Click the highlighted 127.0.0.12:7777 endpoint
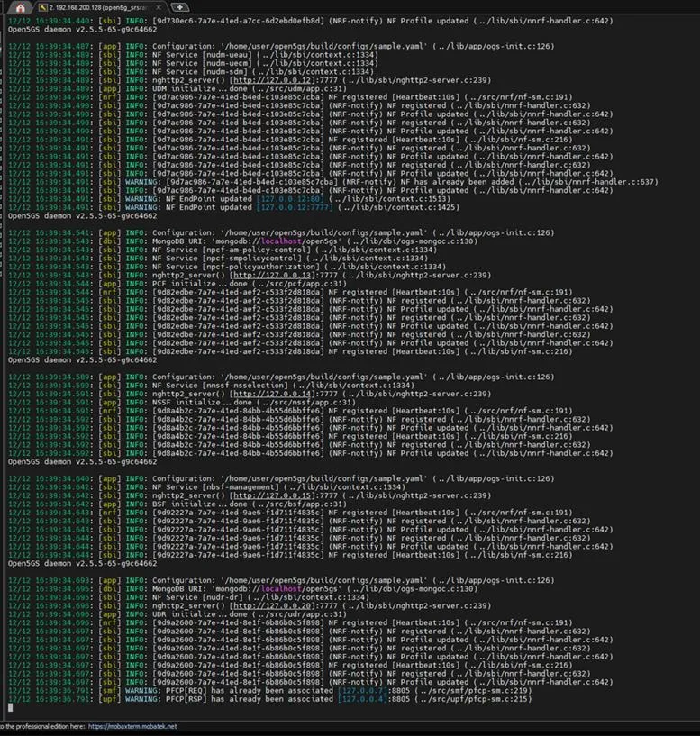700x736 pixels. tap(295, 207)
